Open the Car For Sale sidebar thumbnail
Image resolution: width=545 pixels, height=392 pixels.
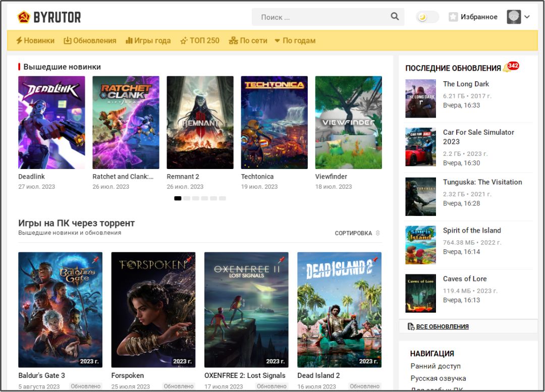(x=420, y=147)
